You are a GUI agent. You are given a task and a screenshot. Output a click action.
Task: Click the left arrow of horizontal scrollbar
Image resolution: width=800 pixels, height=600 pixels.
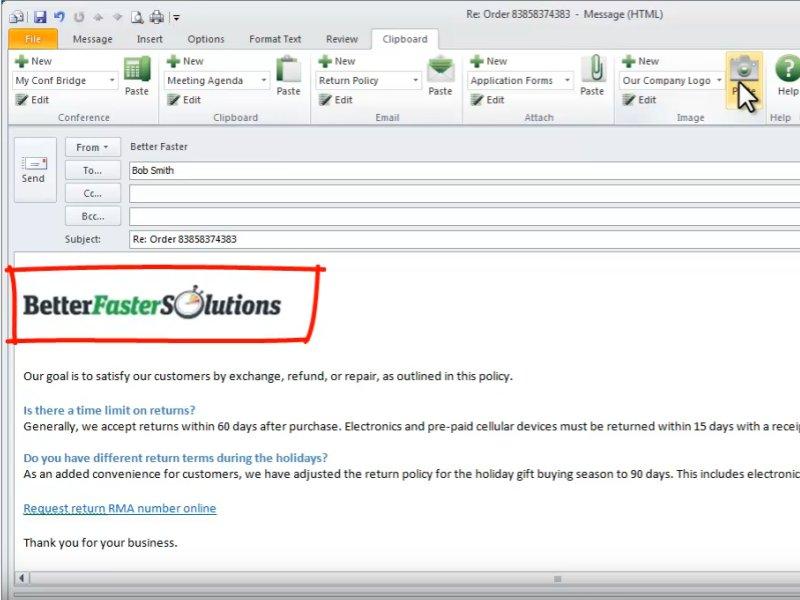tap(22, 578)
